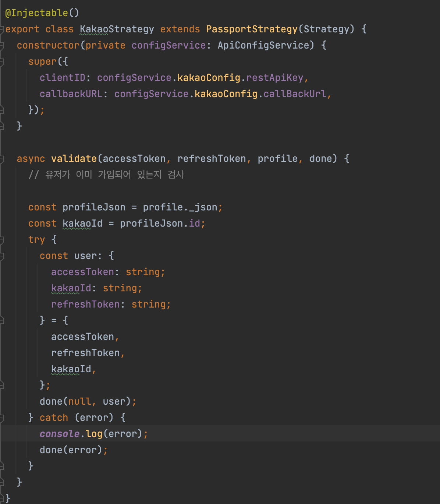The image size is (440, 504).
Task: Toggle fold end marker beside '});' line
Action: 1,110
